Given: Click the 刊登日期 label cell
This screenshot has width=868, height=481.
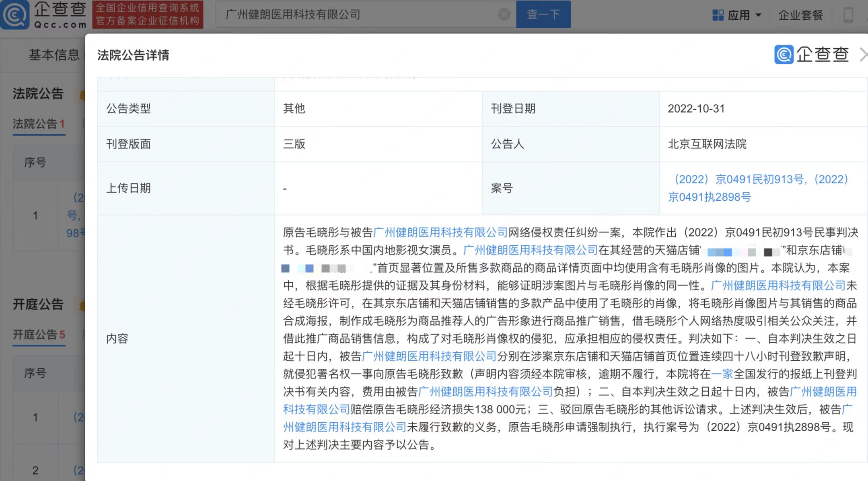Looking at the screenshot, I should [571, 109].
